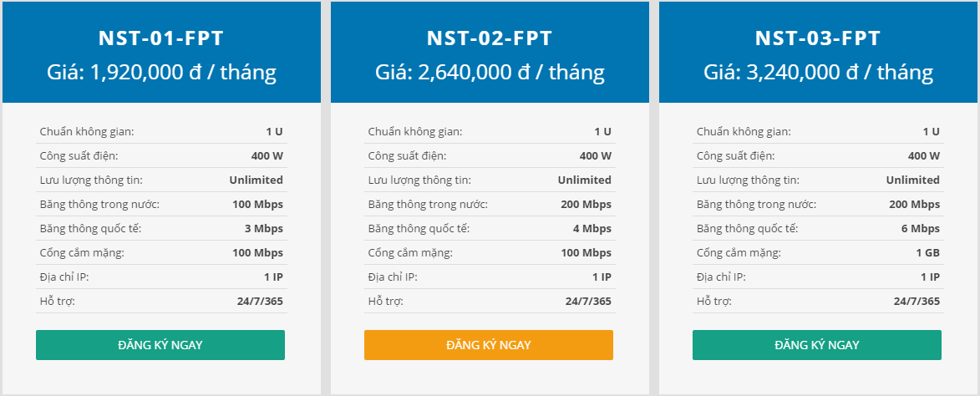The image size is (980, 396).
Task: Click the ĐĂNG KÝ NGAY button for NST-03-FPT
Action: [x=817, y=345]
